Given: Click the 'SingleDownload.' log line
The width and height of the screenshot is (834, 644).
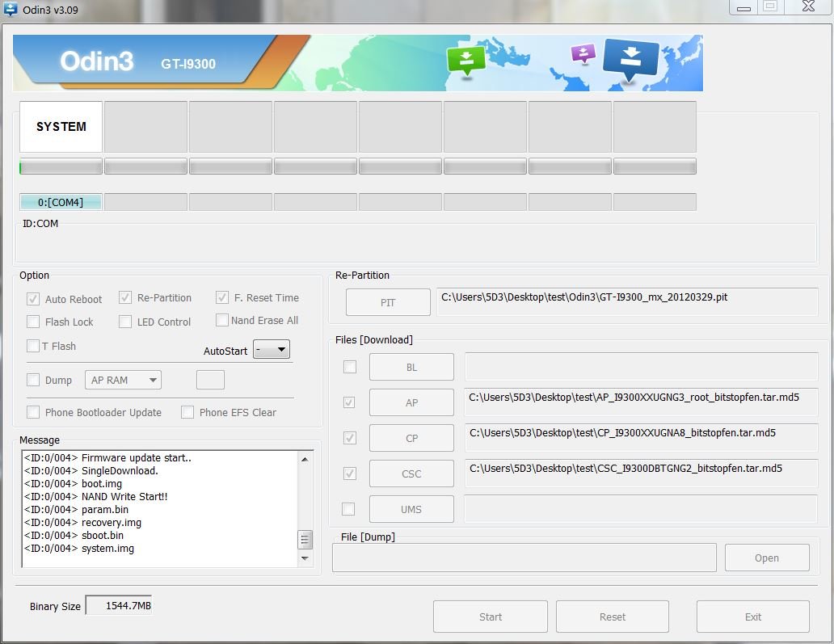Looking at the screenshot, I should coord(91,470).
